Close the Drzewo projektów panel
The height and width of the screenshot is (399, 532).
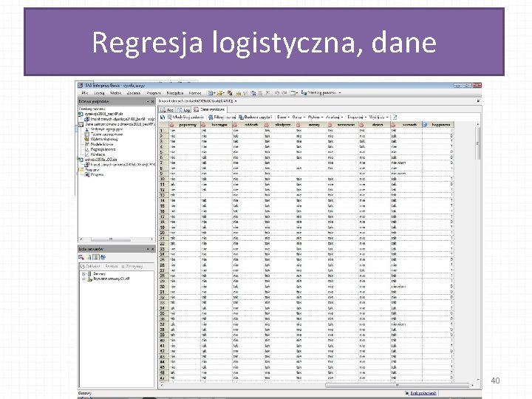pos(152,101)
